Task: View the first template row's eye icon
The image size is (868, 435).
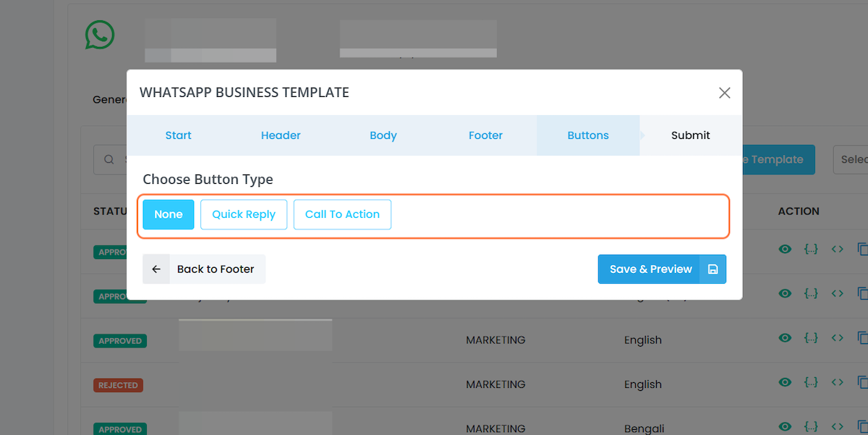Action: pyautogui.click(x=785, y=249)
